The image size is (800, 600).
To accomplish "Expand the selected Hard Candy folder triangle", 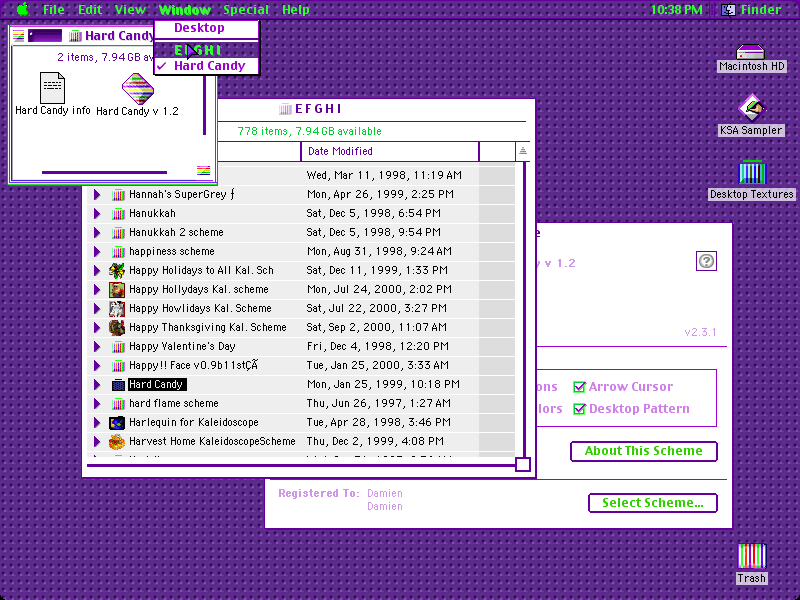I will coord(97,384).
